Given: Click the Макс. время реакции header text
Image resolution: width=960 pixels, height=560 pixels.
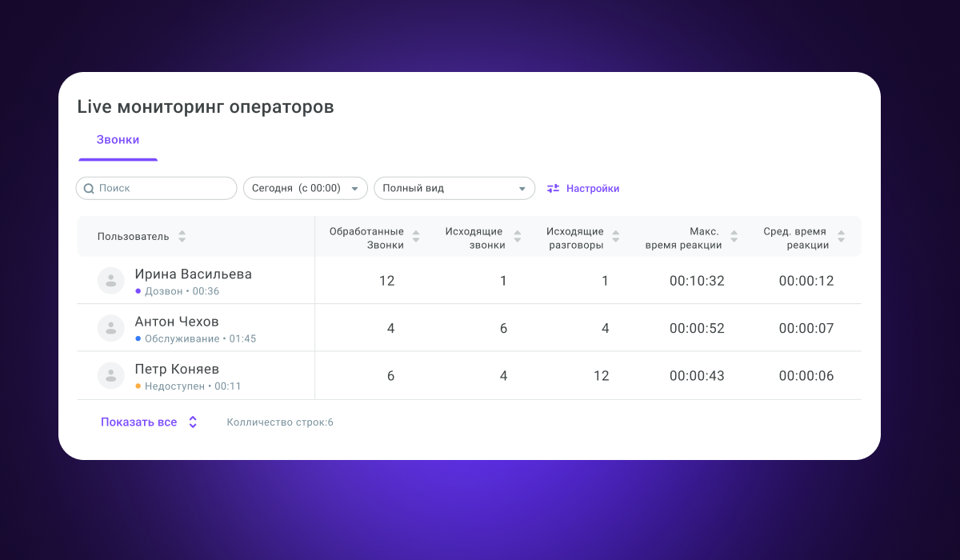Looking at the screenshot, I should (x=684, y=238).
